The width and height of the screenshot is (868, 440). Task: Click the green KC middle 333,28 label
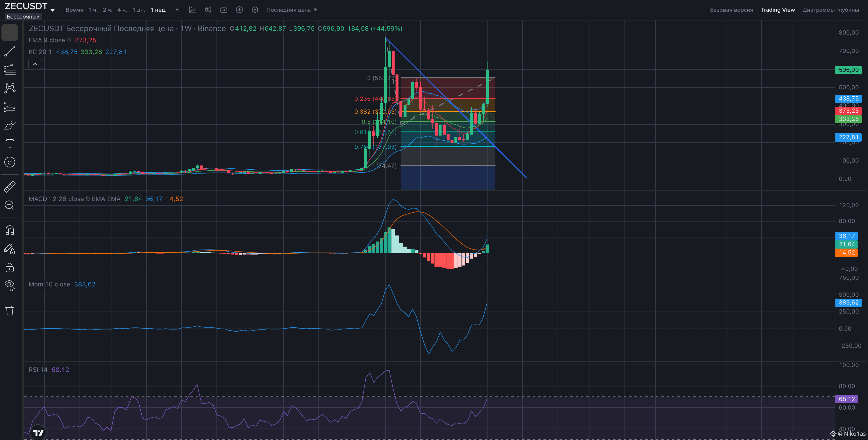849,119
